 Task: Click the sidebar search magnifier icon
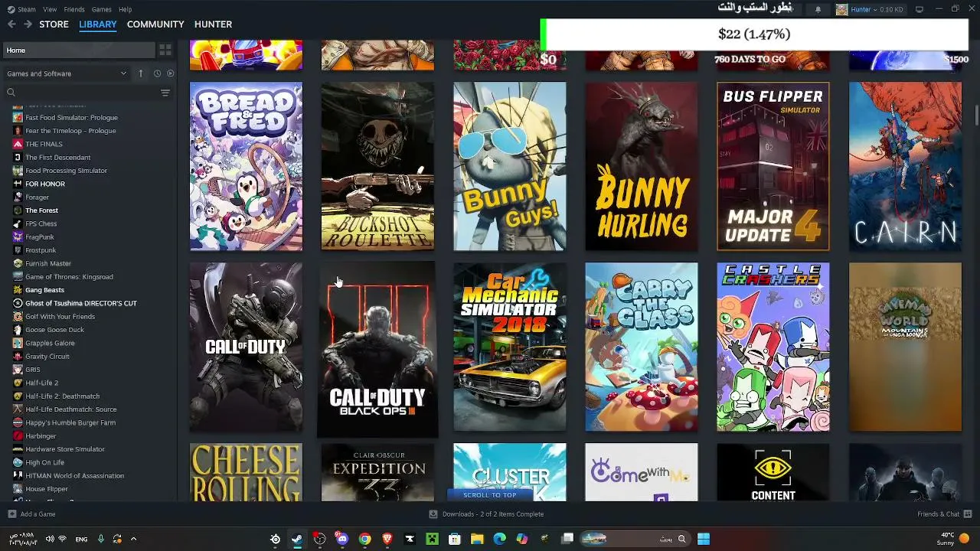click(x=11, y=93)
